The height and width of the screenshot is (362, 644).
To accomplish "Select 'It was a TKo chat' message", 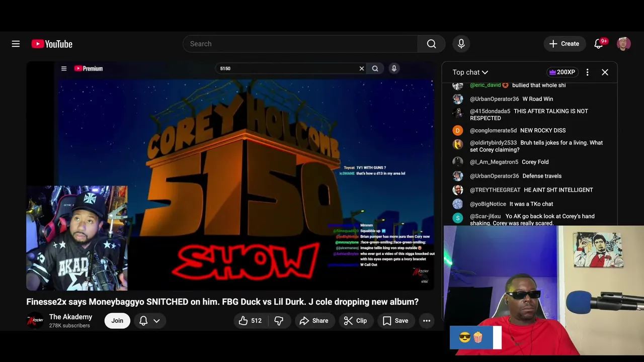I will 531,204.
